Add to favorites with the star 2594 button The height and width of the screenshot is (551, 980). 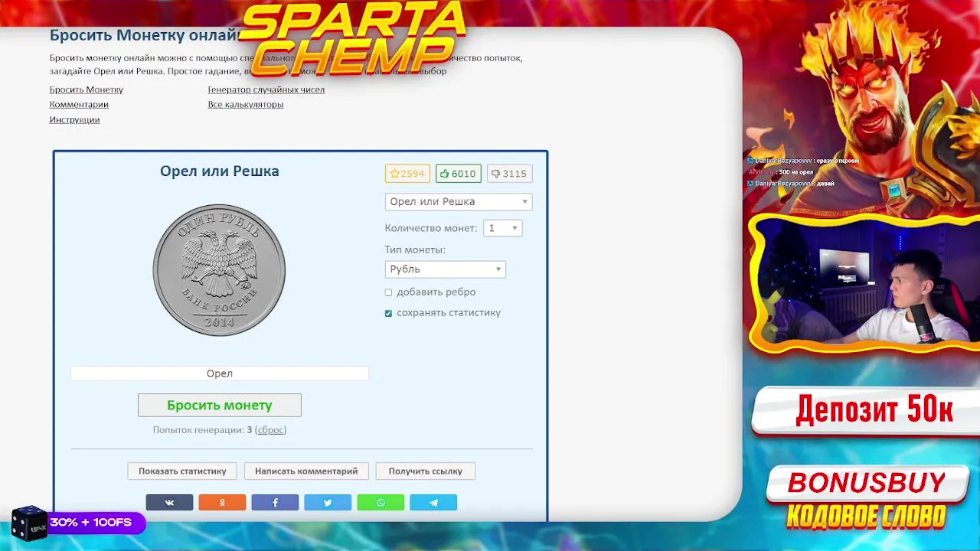407,174
